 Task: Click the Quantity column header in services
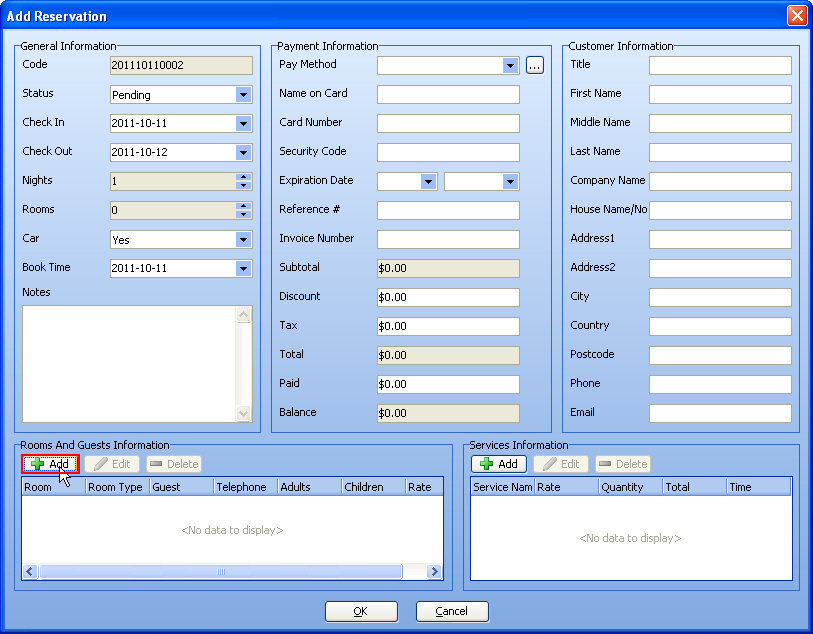tap(629, 487)
